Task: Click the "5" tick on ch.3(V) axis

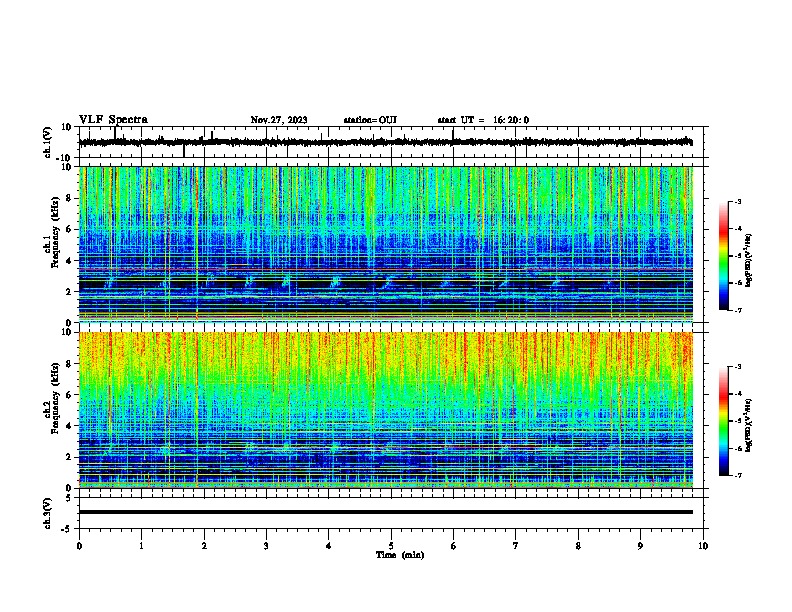Action: [x=70, y=498]
